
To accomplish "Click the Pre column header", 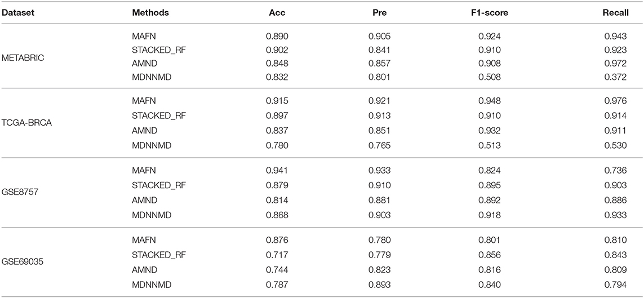I will click(x=380, y=13).
